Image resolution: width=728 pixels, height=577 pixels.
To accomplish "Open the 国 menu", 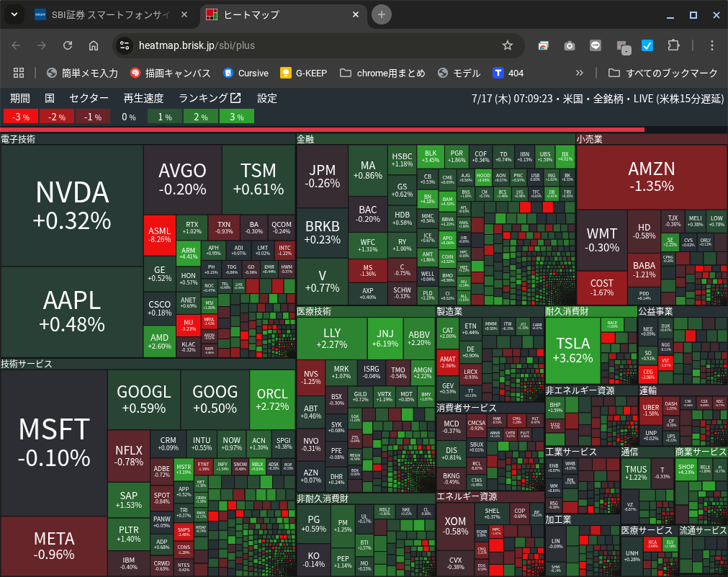I will 50,98.
